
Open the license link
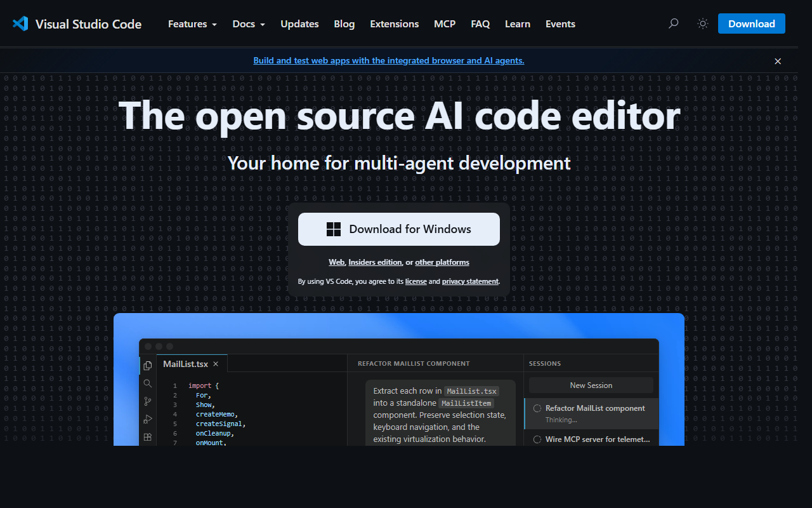coord(416,281)
